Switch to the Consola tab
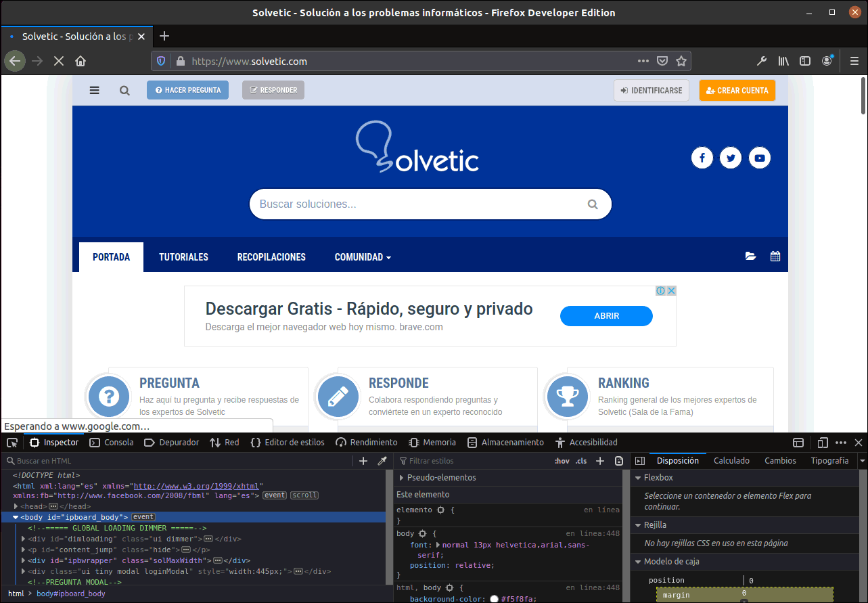 coord(112,443)
